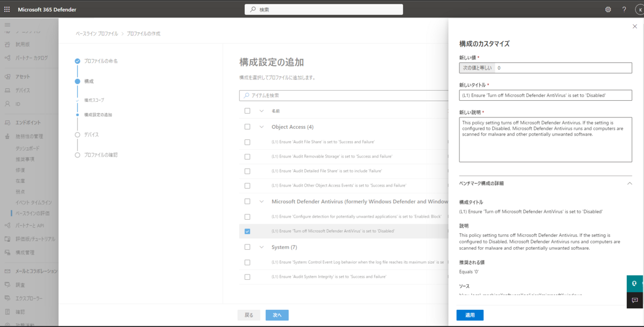This screenshot has height=327, width=644.
Task: Open パートナー カタログ in sidebar
Action: (x=32, y=58)
